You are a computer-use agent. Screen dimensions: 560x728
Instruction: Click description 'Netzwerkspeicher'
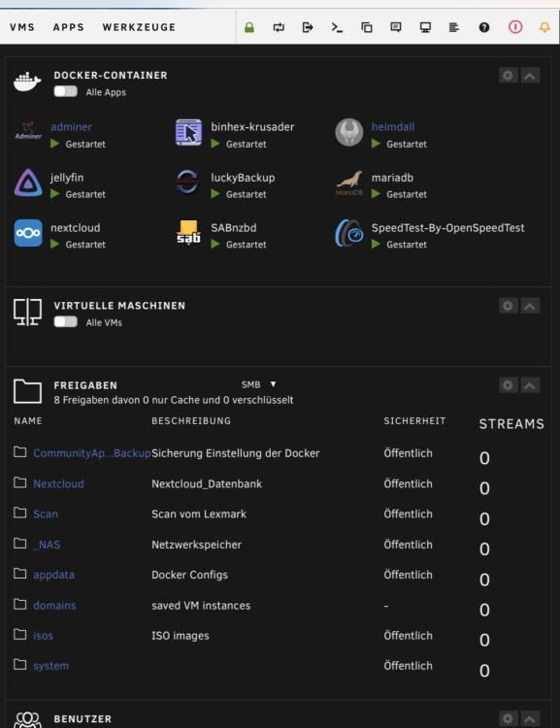tap(196, 545)
